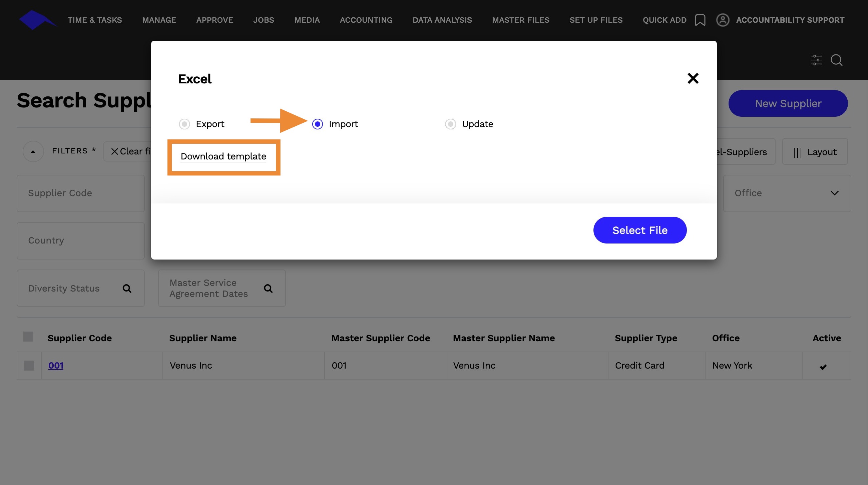Click the Master Supplier Code column header

380,338
